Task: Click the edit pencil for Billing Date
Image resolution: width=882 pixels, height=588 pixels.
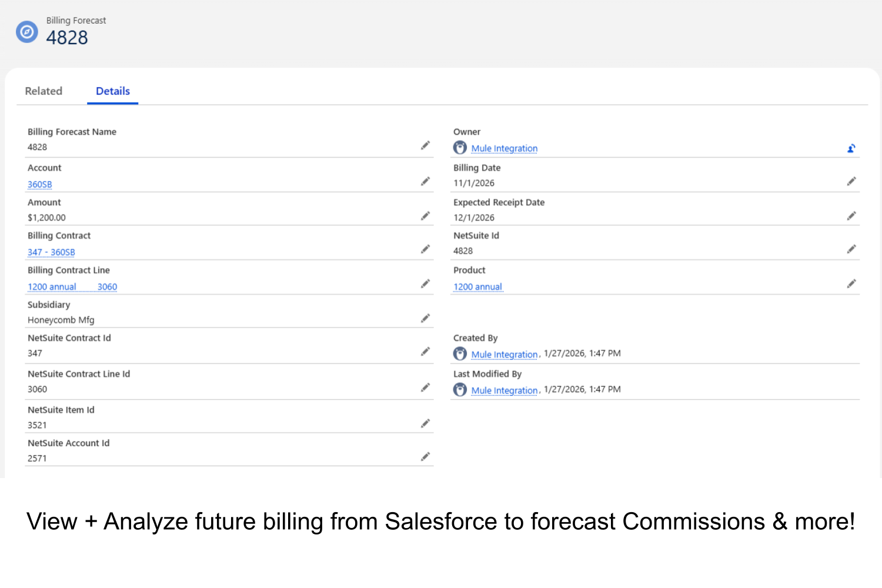Action: 851,181
